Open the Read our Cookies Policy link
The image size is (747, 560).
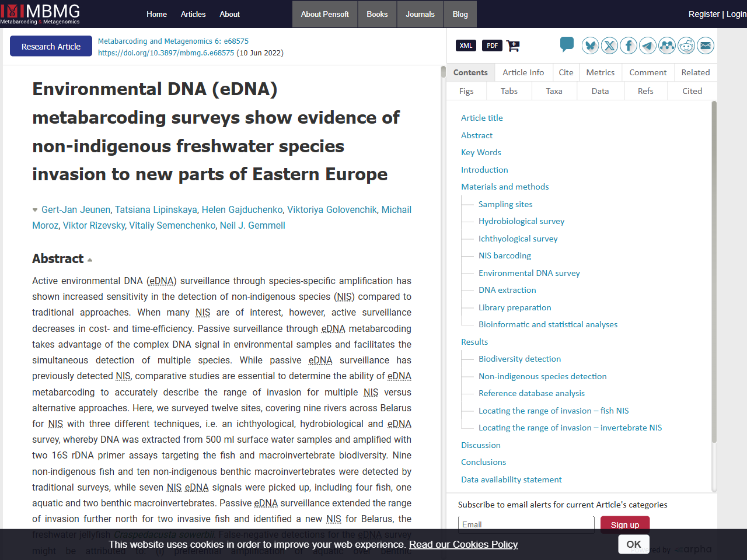coord(463,544)
